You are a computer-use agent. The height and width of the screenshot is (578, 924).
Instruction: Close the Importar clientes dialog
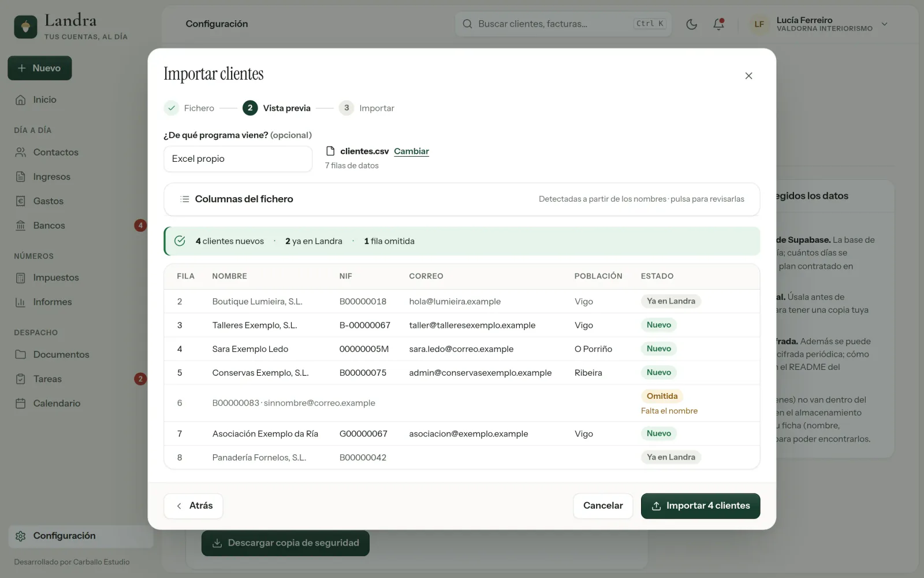(x=748, y=76)
